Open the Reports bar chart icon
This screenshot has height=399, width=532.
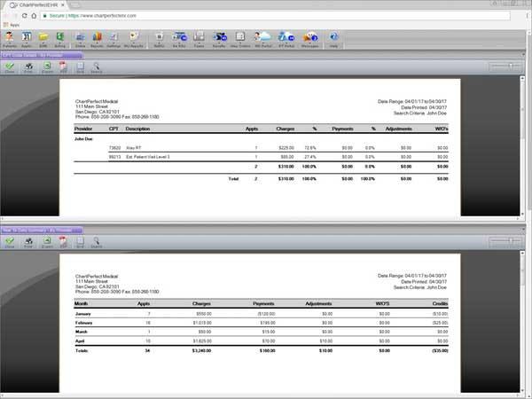(x=97, y=39)
